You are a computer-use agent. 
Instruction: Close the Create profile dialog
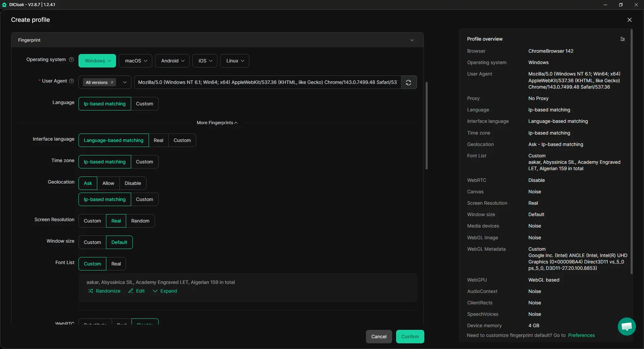pyautogui.click(x=629, y=20)
